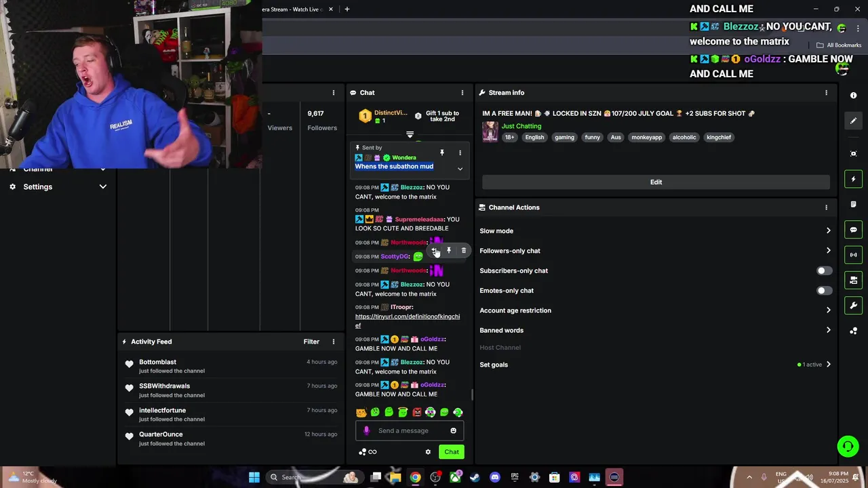This screenshot has height=488, width=868.
Task: Click the broadcast signal icon in right sidebar
Action: [854, 255]
